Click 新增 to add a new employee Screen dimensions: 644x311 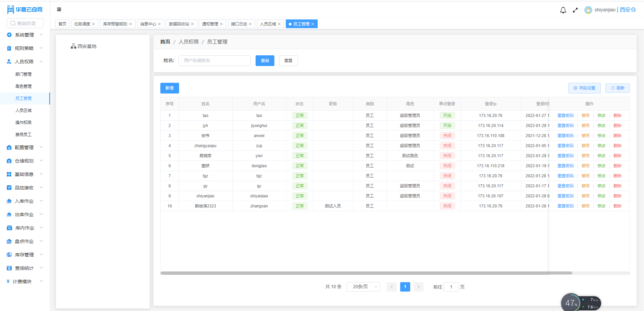(169, 88)
